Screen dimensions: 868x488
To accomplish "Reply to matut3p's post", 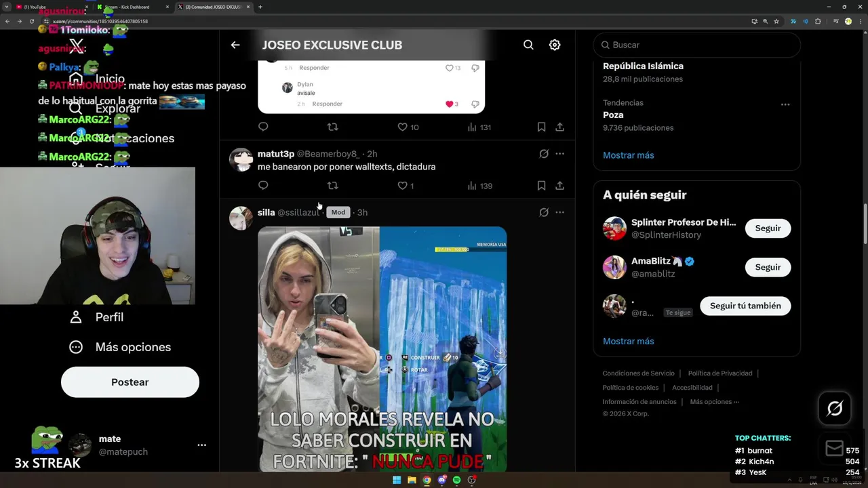I will click(263, 186).
